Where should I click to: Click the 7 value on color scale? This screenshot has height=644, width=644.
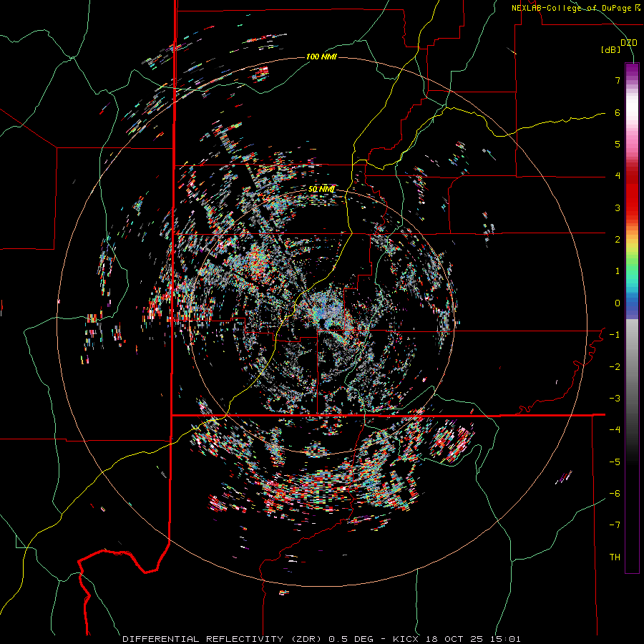pos(618,80)
